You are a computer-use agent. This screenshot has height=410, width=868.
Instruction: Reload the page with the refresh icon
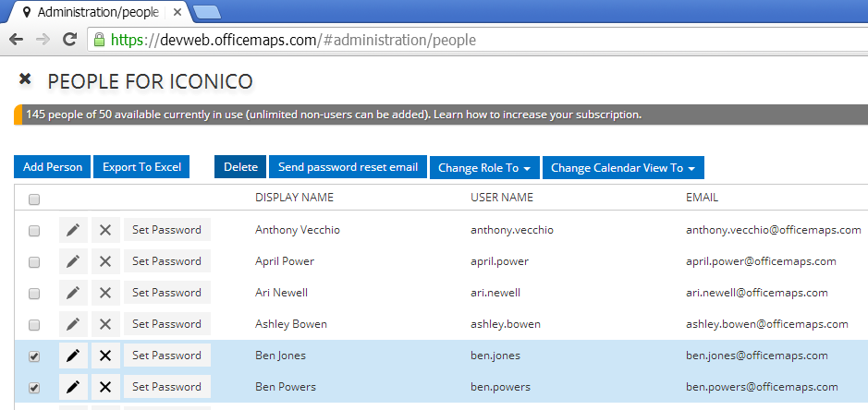pyautogui.click(x=69, y=40)
